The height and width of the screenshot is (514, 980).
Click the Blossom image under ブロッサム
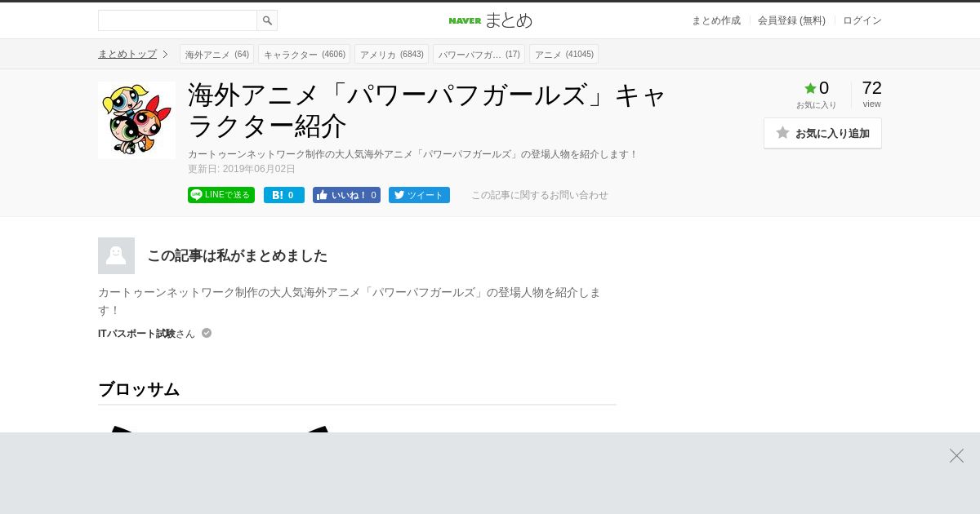click(x=220, y=429)
